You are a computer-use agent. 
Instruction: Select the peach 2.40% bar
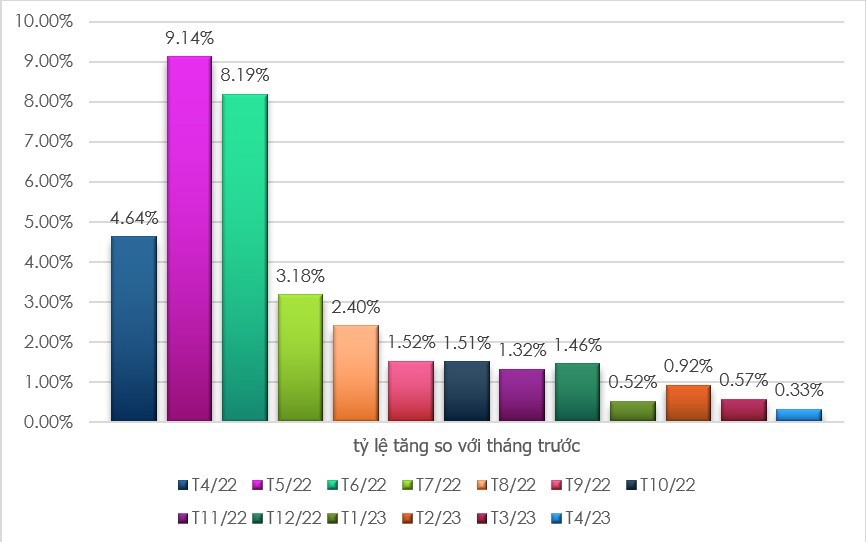356,373
